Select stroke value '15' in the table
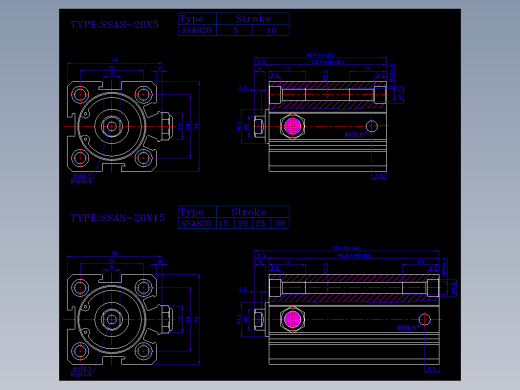 tap(224, 223)
